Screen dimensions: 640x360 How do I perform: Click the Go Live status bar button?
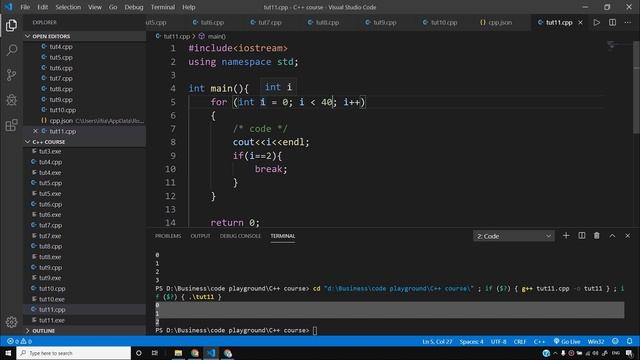[x=567, y=341]
